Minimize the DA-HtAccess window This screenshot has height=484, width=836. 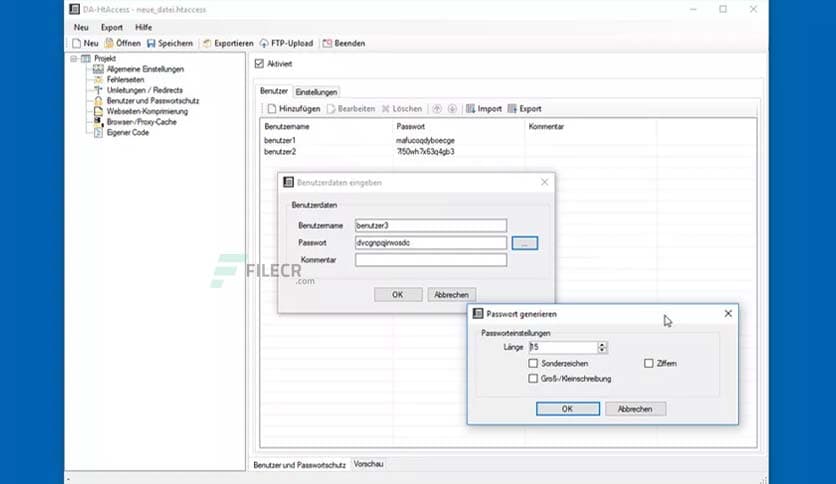point(693,9)
